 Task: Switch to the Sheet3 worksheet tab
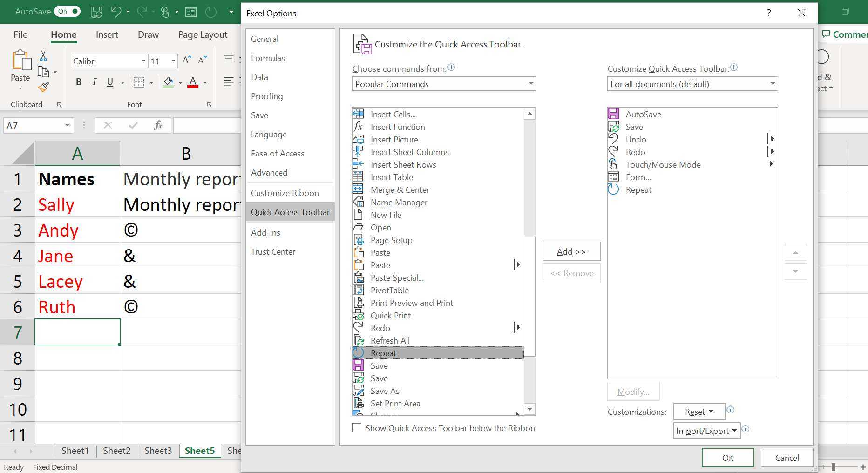point(158,451)
